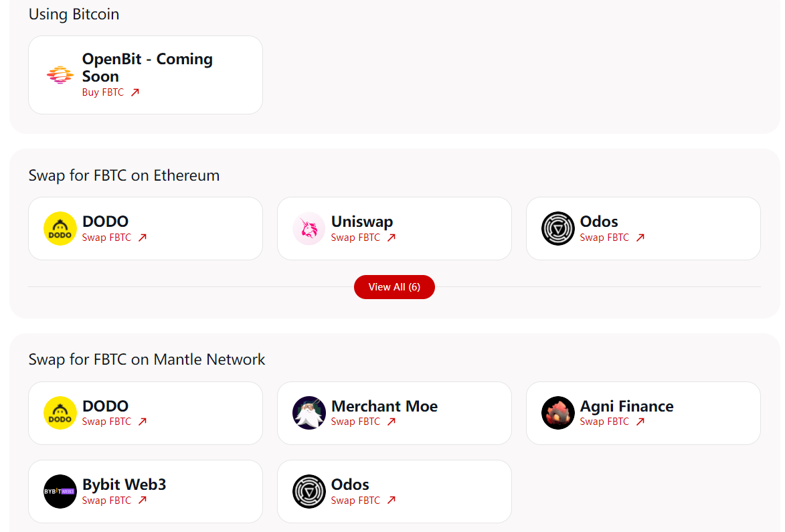Click the Odos logo in the Ethereum section

557,228
